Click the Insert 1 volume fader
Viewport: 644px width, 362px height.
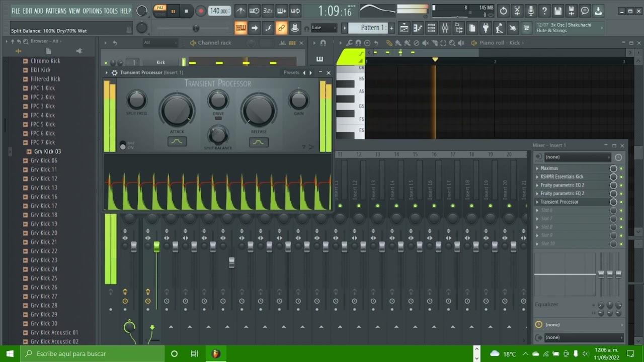tap(156, 246)
